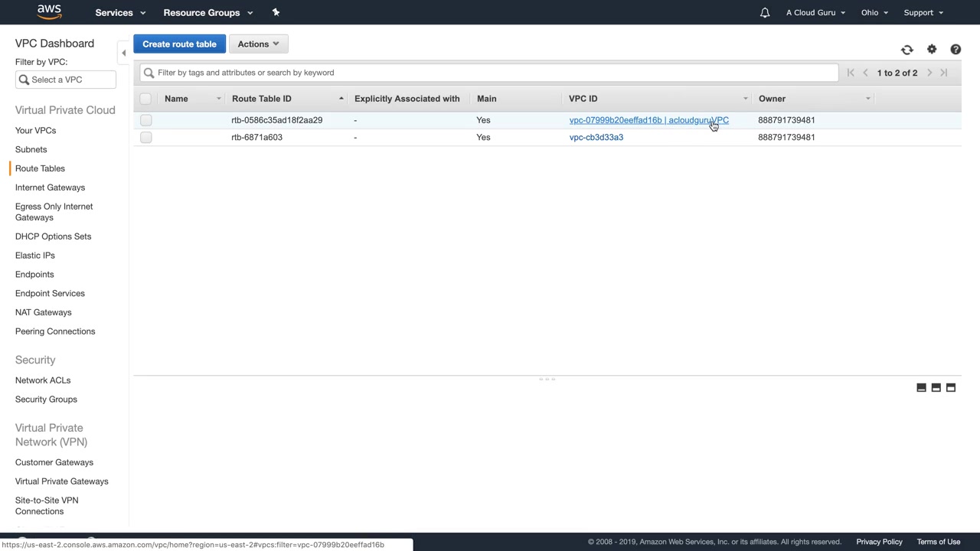The image size is (980, 551).
Task: Collapse the VPC Dashboard sidebar arrow
Action: (123, 53)
